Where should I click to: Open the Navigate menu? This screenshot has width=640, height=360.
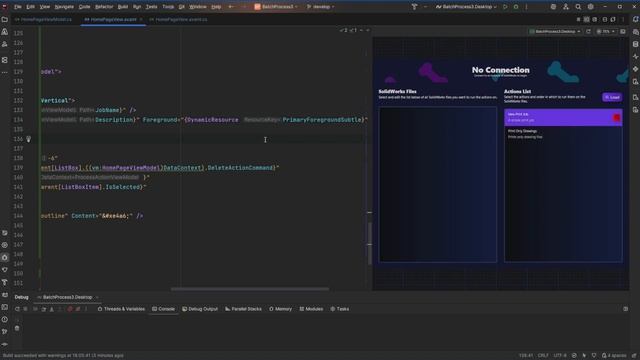[64, 7]
